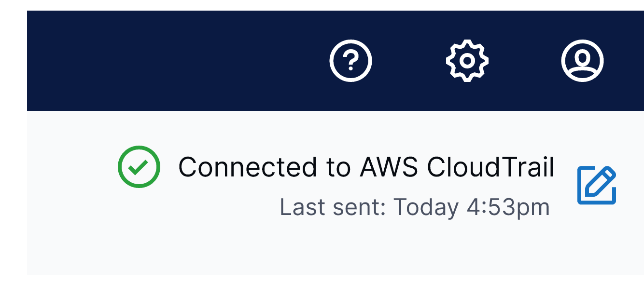Open the help question mark icon
The image size is (644, 297).
(x=350, y=61)
